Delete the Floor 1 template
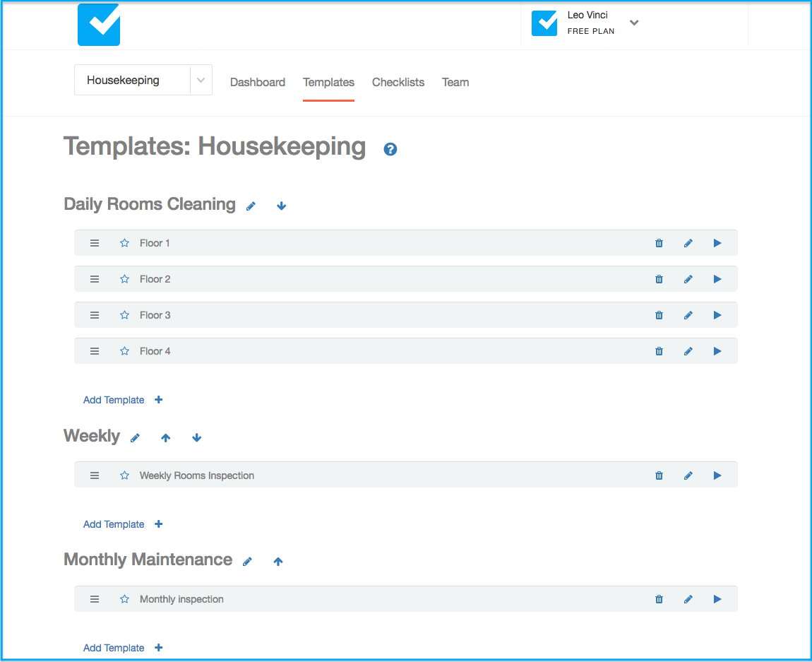 coord(659,243)
